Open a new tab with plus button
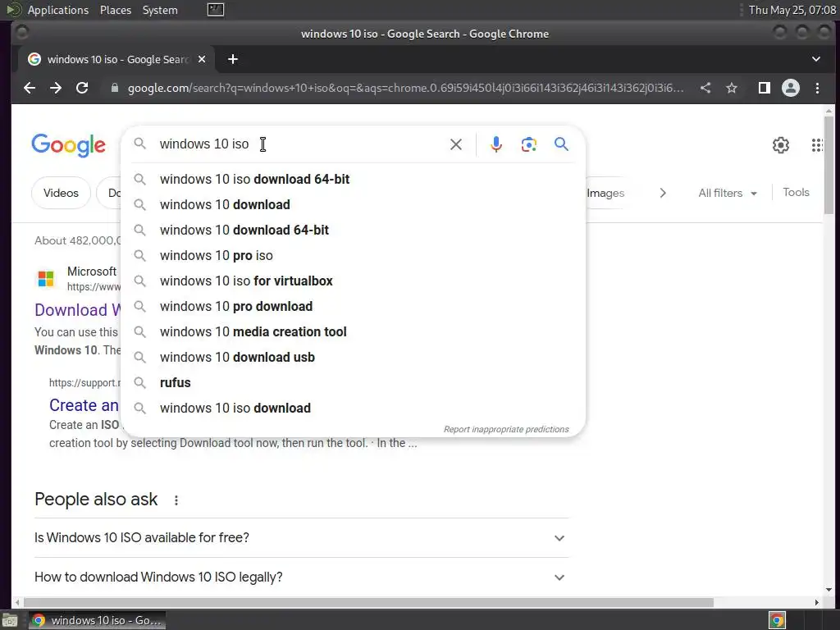 232,59
